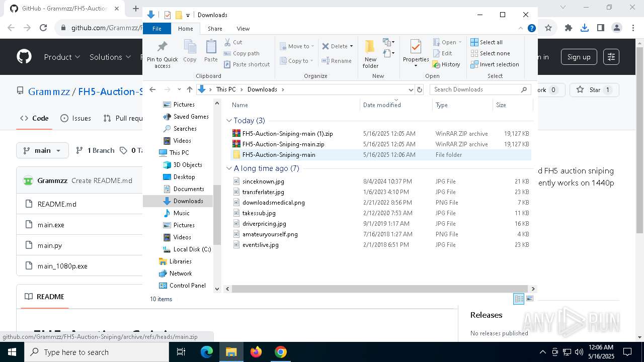Click Edit in the Open group

pos(442,53)
